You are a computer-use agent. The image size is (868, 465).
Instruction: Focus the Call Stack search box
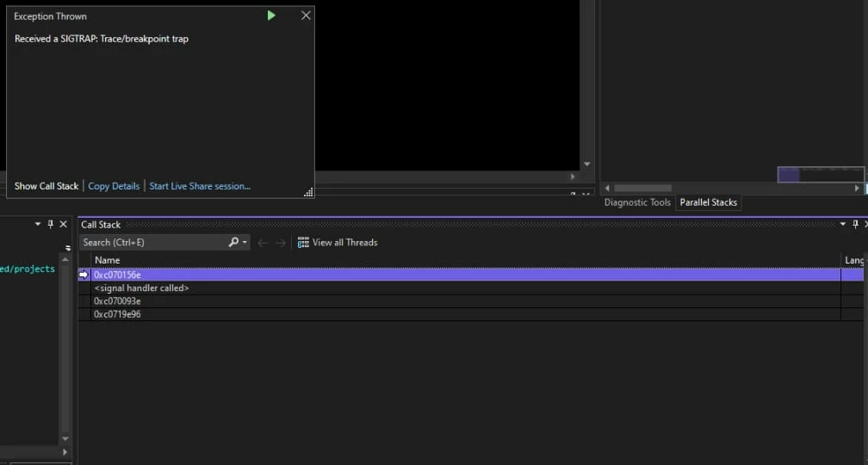click(152, 243)
